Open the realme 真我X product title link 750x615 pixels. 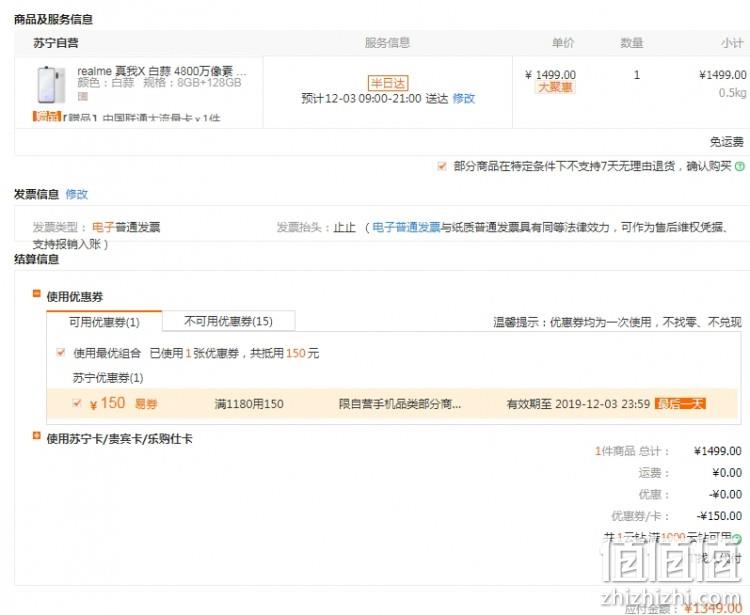point(162,71)
